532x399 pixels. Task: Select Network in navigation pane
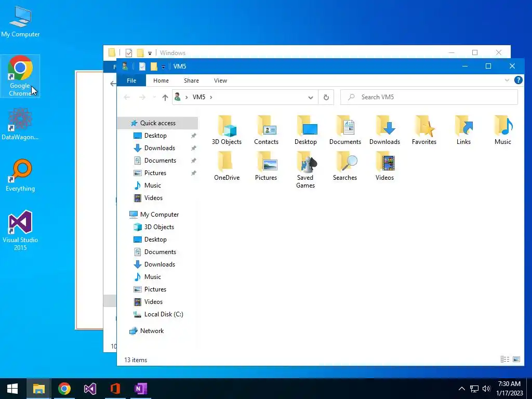click(158, 331)
